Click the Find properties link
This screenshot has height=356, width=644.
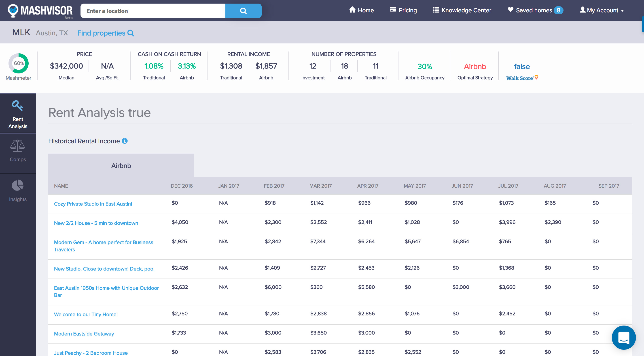(105, 33)
